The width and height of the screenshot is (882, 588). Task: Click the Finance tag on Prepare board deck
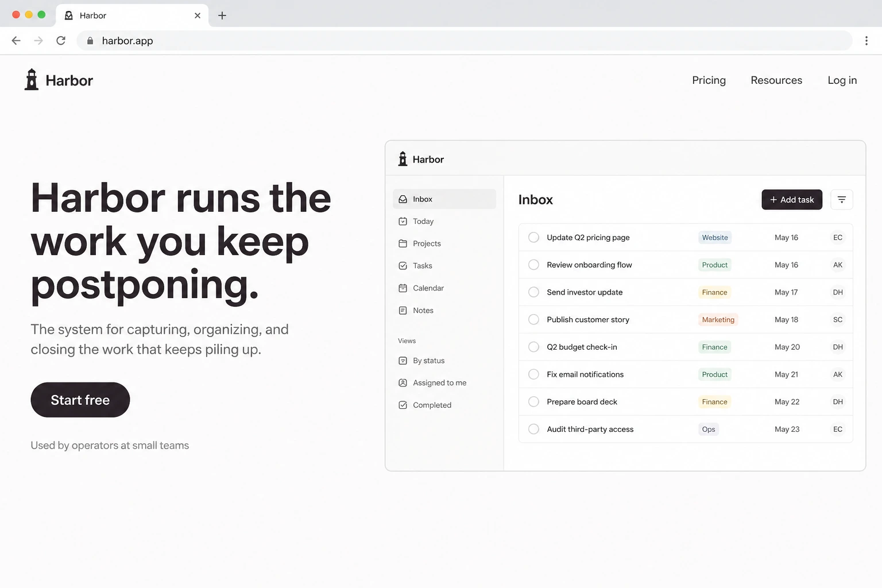(715, 402)
